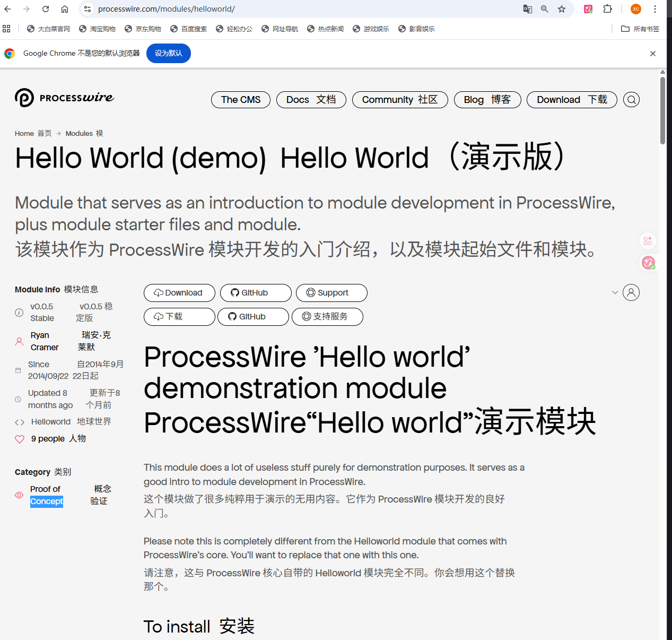The image size is (672, 640).
Task: Click the English Download module button
Action: tap(179, 293)
